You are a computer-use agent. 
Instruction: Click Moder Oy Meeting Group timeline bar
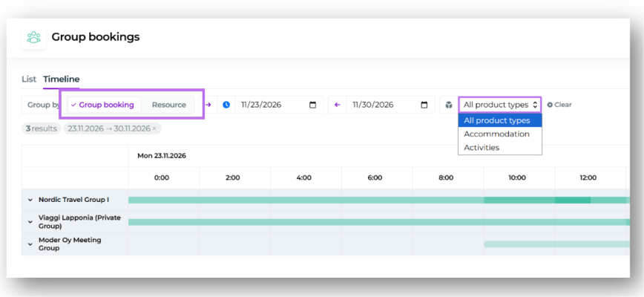tap(556, 244)
